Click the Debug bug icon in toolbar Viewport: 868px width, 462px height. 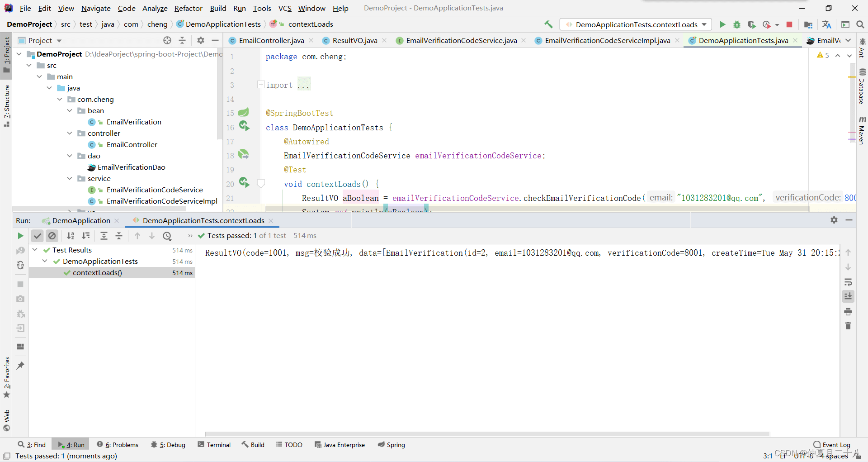(x=737, y=24)
